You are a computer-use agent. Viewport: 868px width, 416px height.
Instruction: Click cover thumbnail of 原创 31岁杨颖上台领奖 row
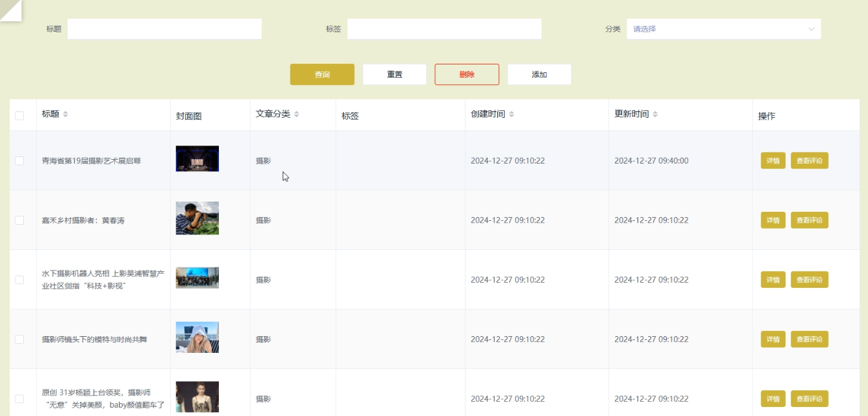(197, 397)
